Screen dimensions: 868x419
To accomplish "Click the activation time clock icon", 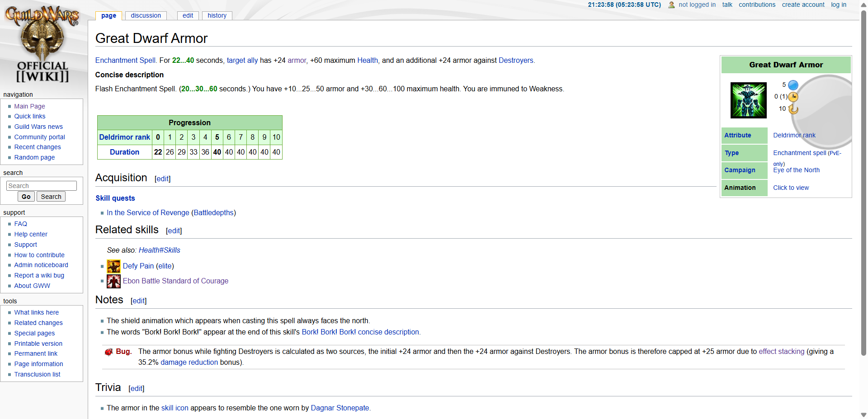I will pos(793,97).
